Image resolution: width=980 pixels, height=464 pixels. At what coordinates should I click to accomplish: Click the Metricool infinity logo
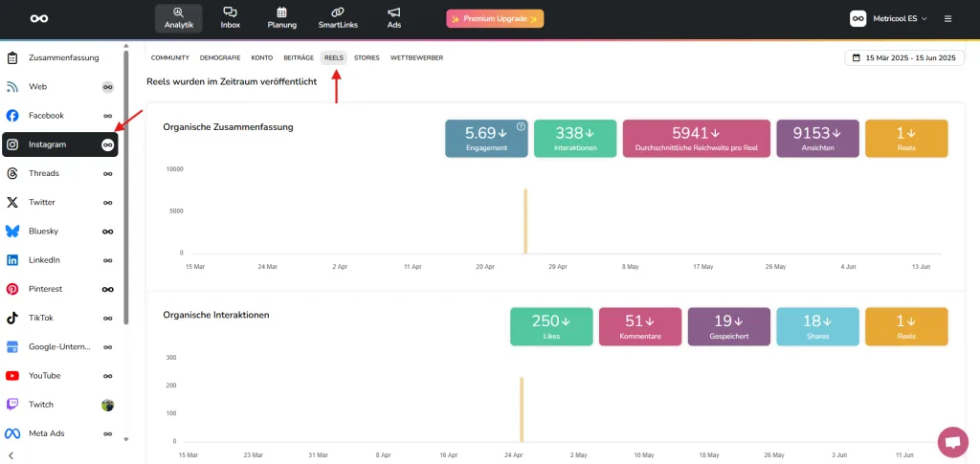[x=39, y=18]
